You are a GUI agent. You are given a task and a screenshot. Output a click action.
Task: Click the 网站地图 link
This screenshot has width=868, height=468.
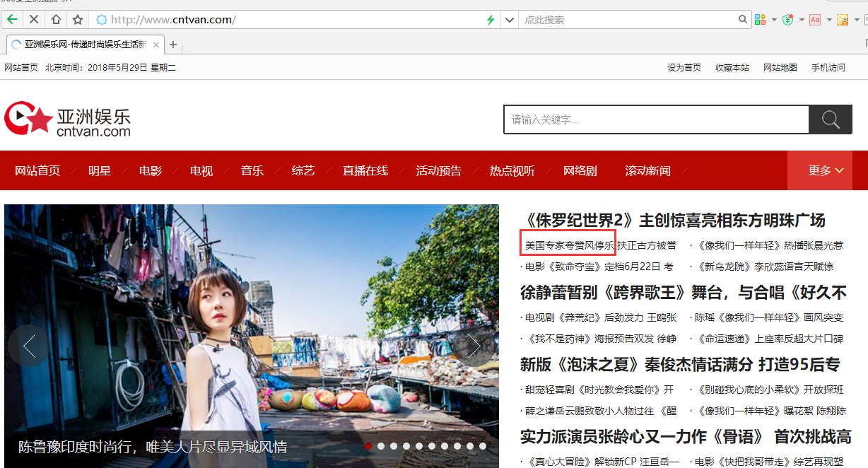pyautogui.click(x=780, y=67)
